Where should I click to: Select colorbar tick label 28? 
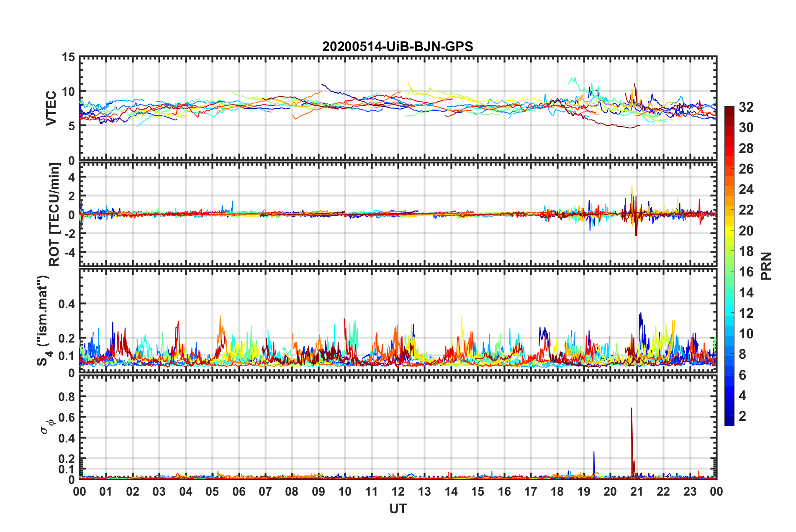(746, 148)
